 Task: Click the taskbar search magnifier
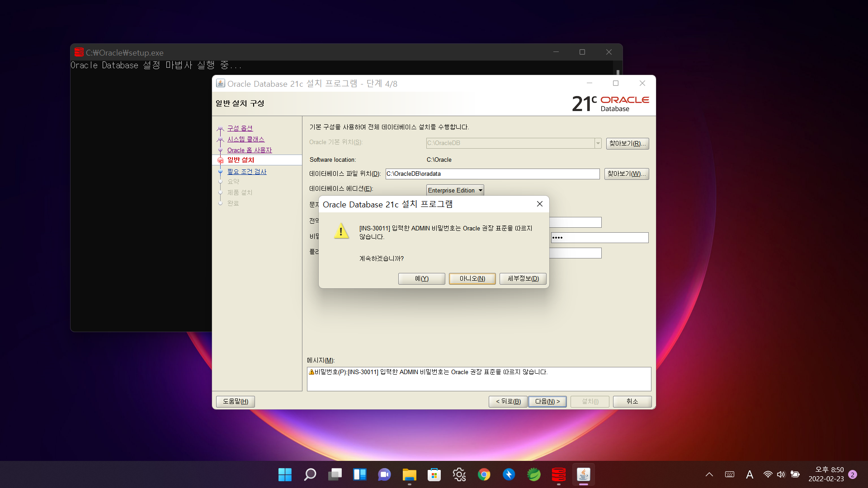310,474
